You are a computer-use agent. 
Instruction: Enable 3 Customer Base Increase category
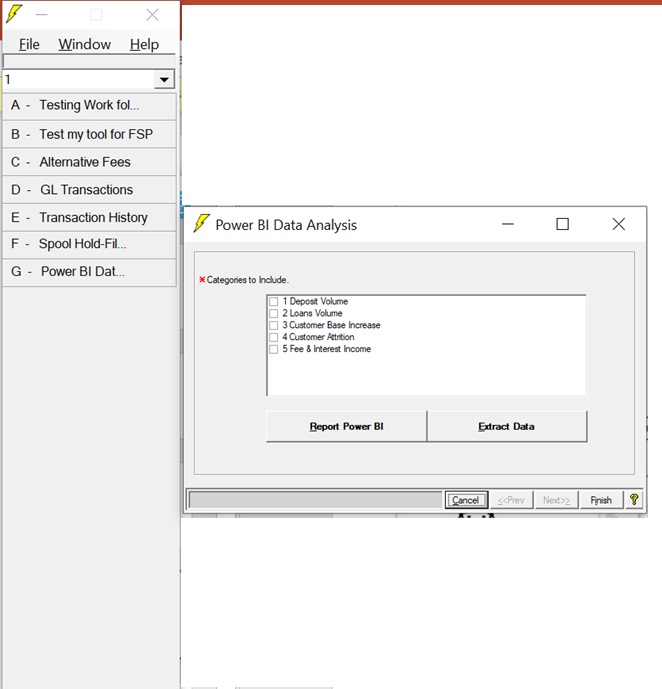[x=274, y=325]
